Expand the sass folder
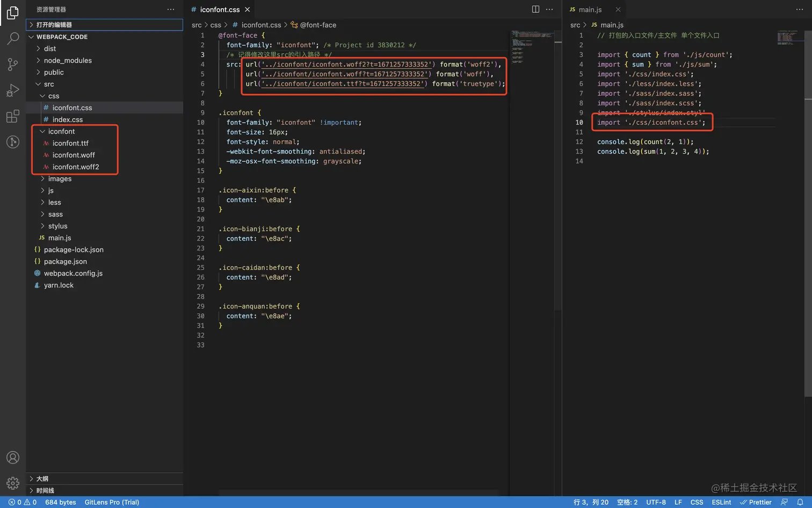This screenshot has height=508, width=812. [x=55, y=214]
